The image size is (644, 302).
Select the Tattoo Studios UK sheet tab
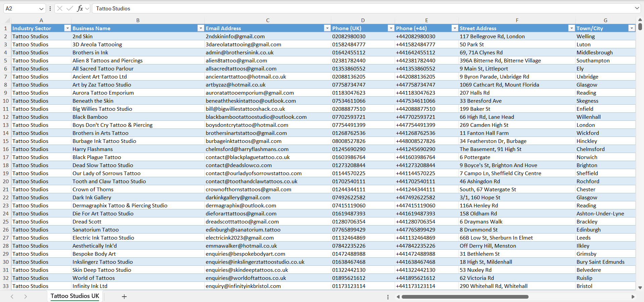coord(75,296)
